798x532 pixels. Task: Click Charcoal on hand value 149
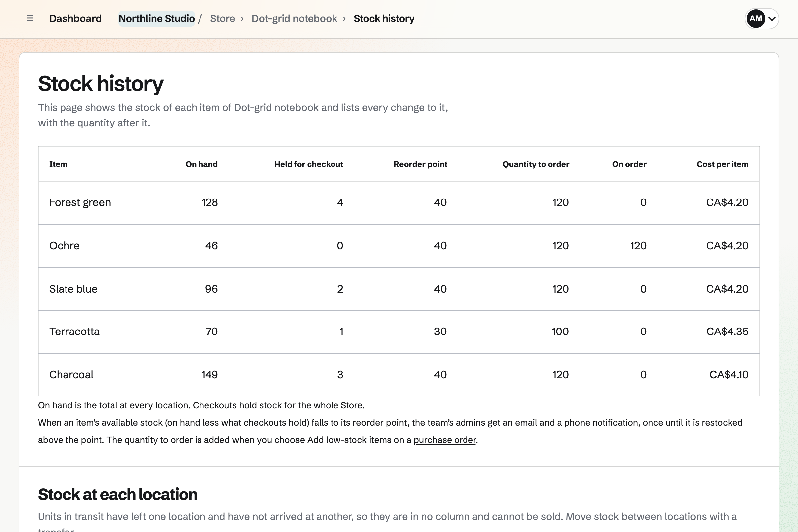click(x=210, y=375)
